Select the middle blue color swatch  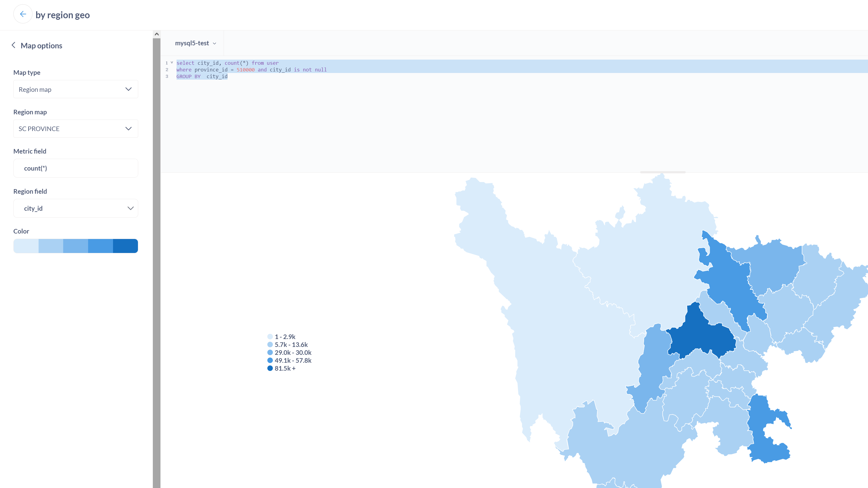click(x=75, y=246)
